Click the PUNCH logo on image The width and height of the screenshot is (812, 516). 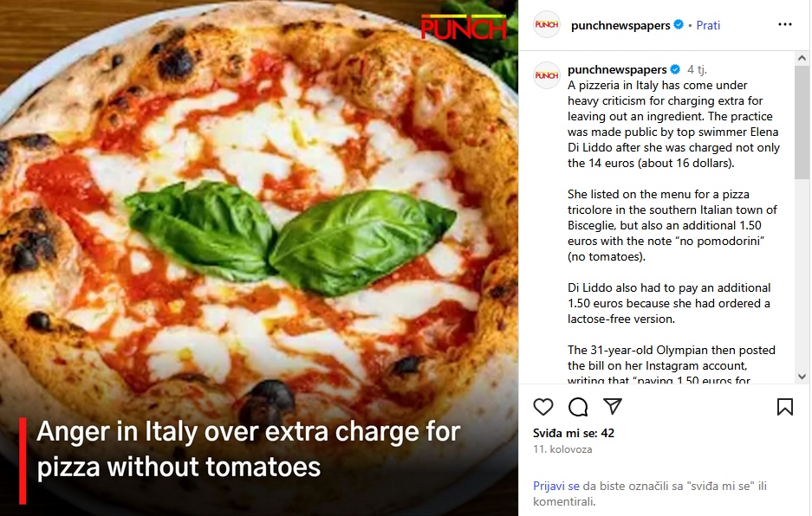coord(464,27)
